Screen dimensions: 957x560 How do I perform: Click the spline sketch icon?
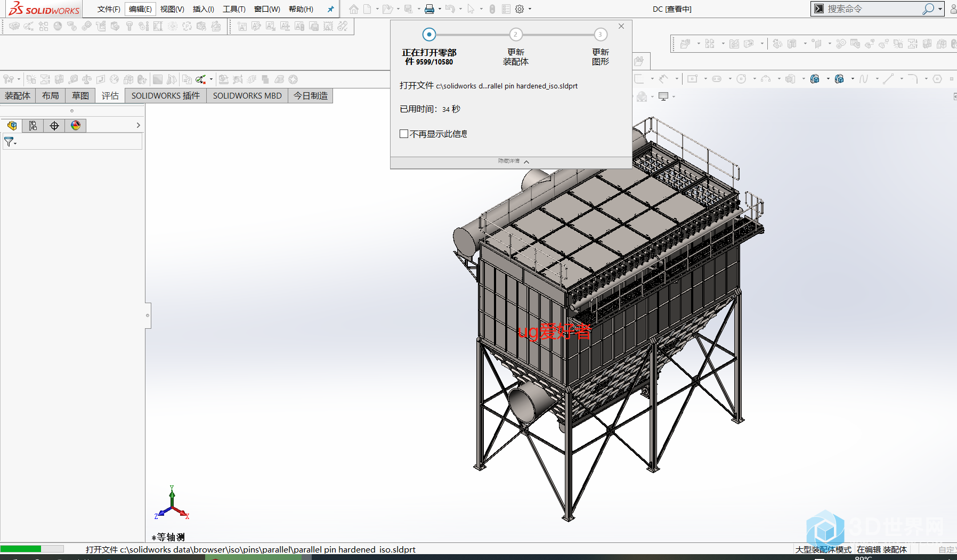(864, 79)
